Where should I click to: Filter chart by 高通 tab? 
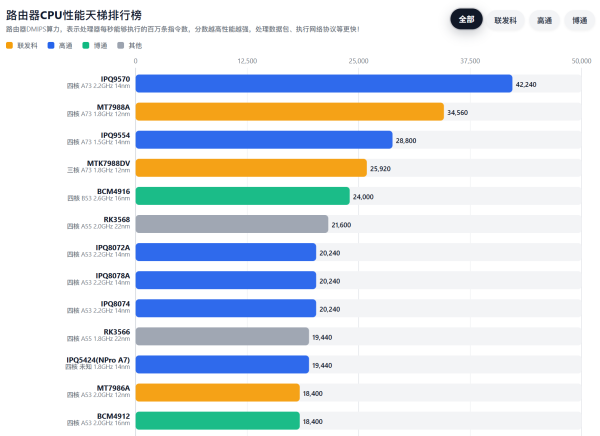(544, 20)
